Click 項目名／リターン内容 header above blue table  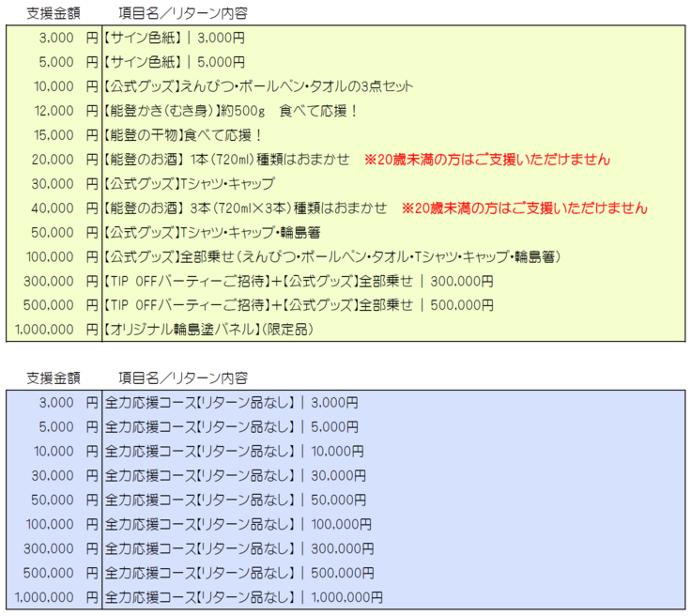click(183, 378)
